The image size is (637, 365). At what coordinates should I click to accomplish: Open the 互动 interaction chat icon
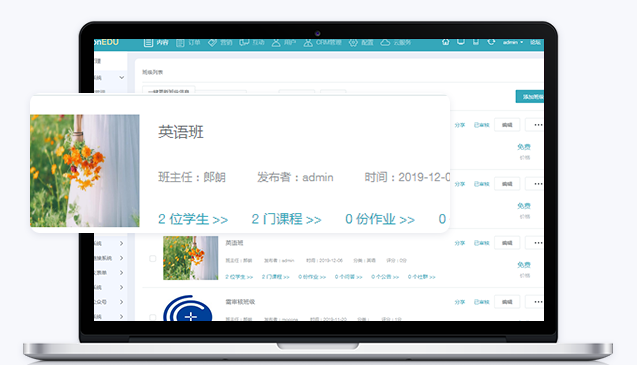244,42
